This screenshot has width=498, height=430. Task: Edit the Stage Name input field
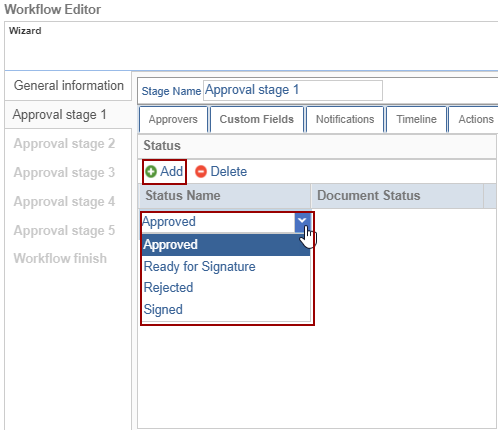(x=293, y=90)
